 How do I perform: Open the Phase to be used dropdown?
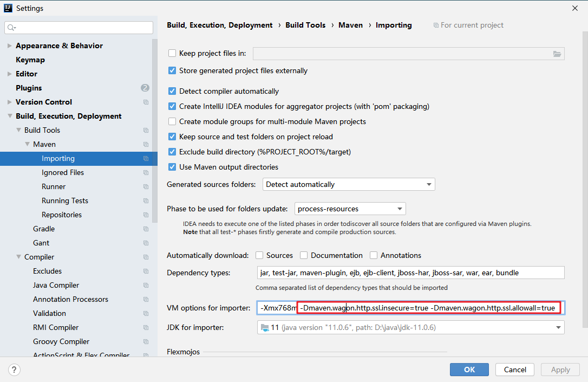400,209
